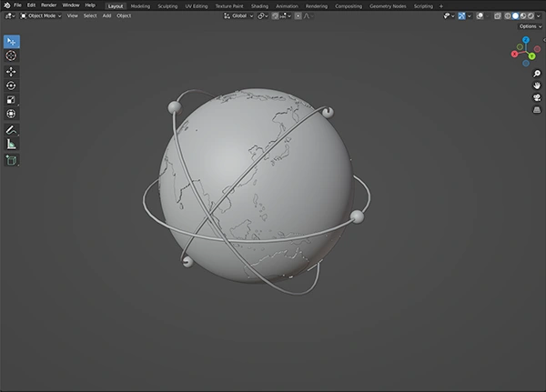Select the Annotate pencil tool
546x392 pixels.
click(11, 129)
